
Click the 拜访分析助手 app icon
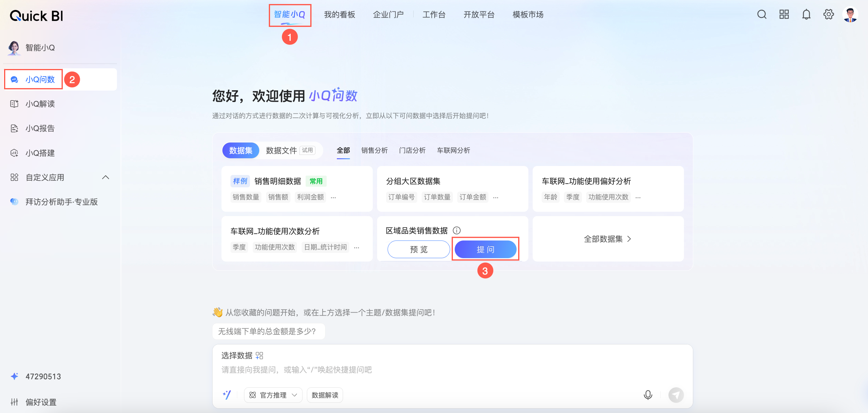point(14,202)
